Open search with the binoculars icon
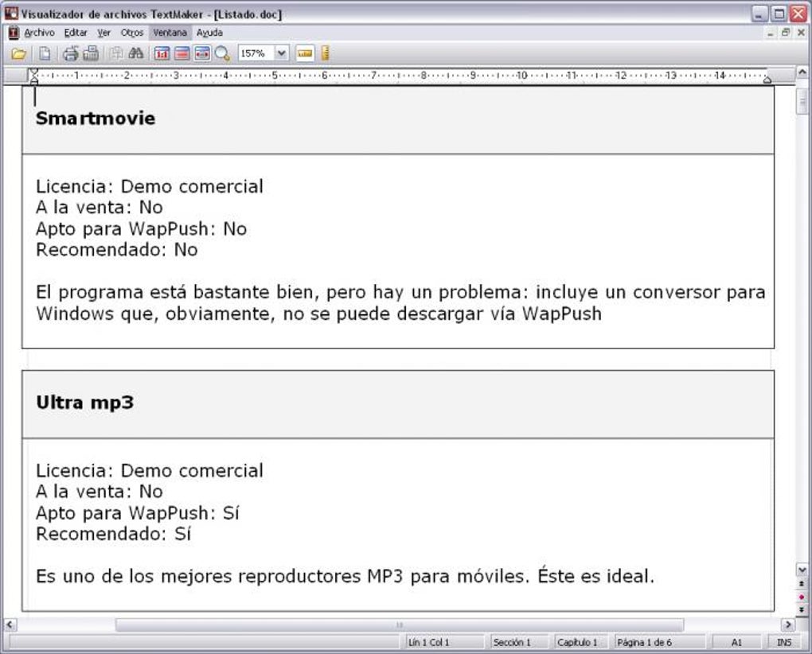Viewport: 812px width, 654px height. point(135,53)
